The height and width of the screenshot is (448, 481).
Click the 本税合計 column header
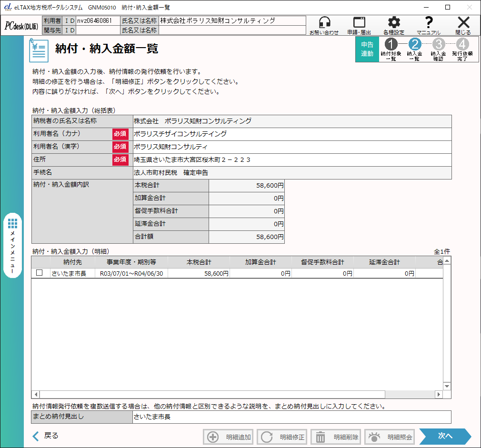click(199, 262)
